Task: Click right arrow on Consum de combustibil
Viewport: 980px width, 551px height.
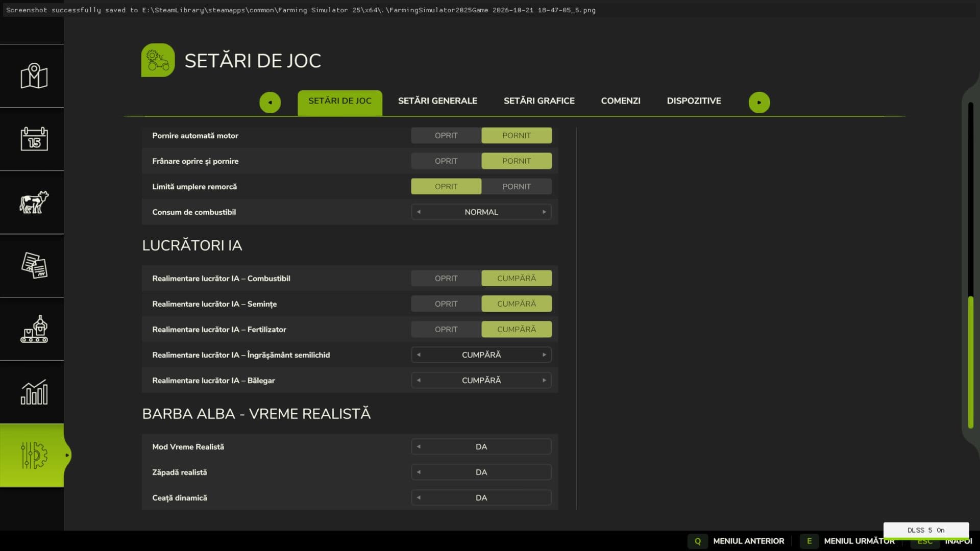Action: click(544, 212)
